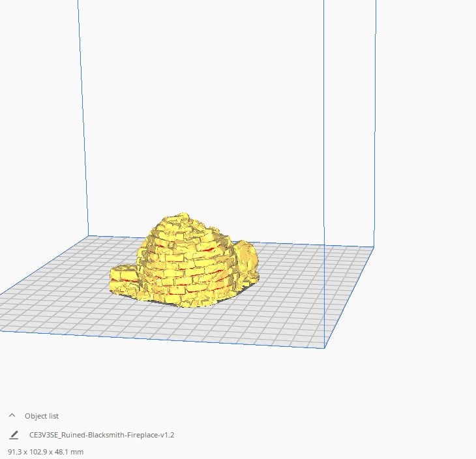Click a red overhang streak on the brick wall

click(208, 250)
